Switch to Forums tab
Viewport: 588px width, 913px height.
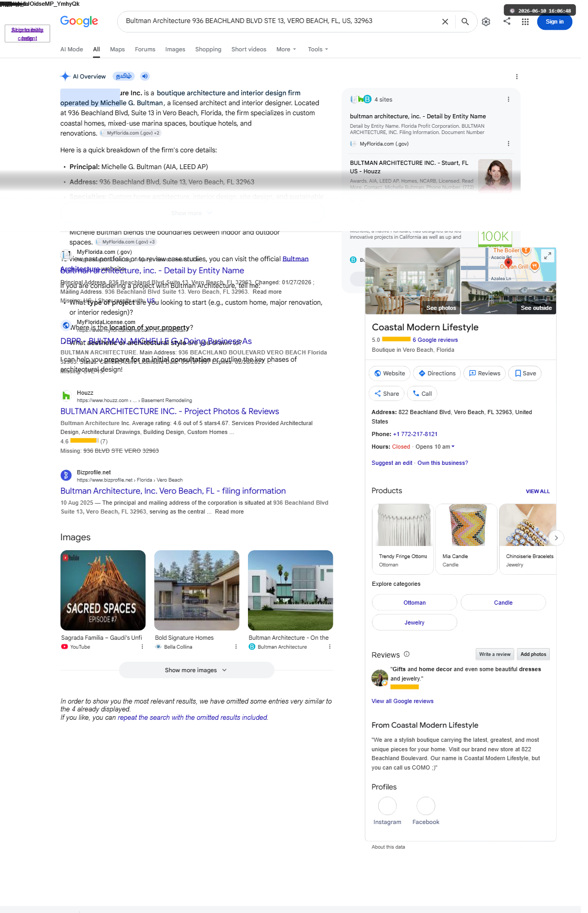(145, 49)
